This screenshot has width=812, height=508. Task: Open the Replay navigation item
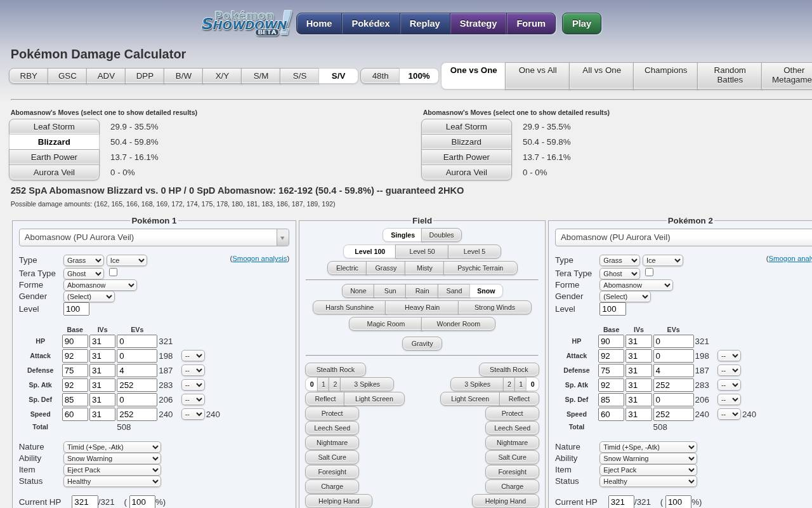(x=424, y=23)
